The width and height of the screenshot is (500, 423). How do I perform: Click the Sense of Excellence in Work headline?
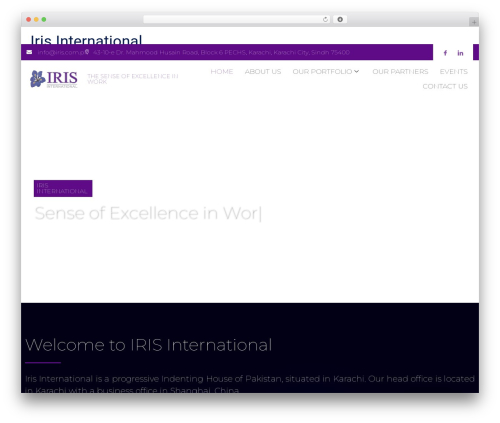(x=148, y=213)
